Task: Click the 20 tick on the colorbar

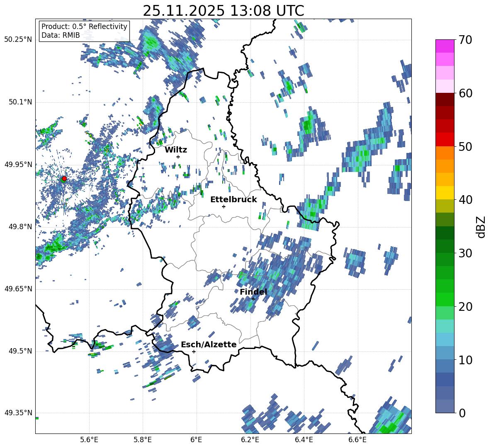Action: [466, 306]
